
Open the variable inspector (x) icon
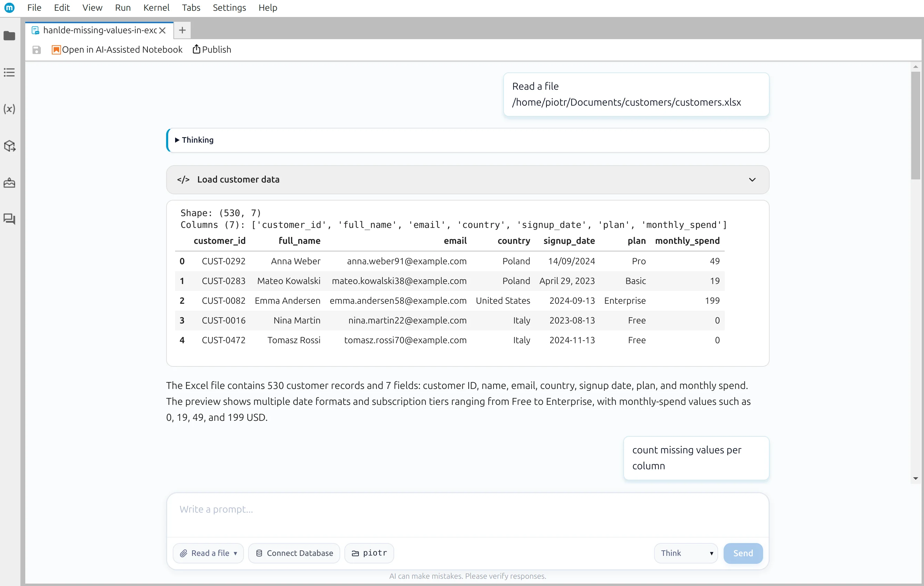[9, 109]
